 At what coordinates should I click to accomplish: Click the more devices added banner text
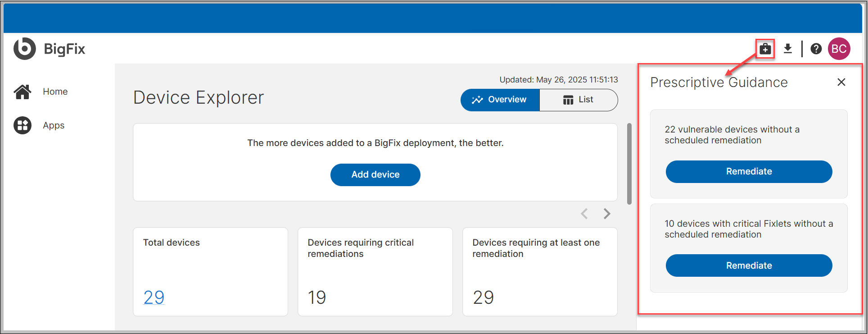pyautogui.click(x=375, y=143)
